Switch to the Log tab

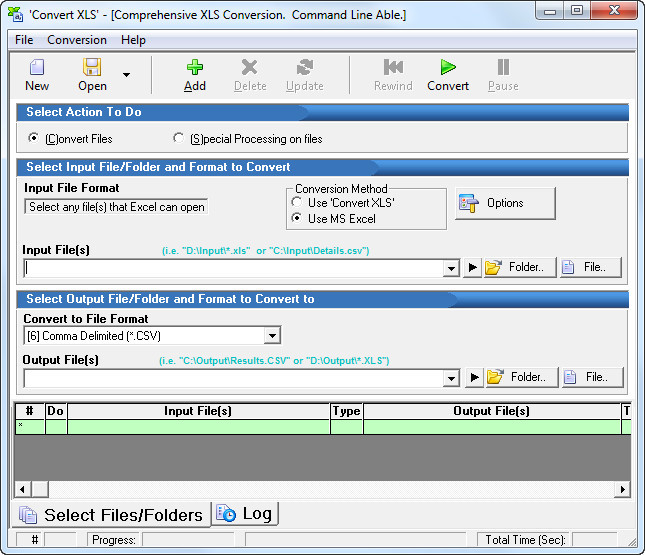point(245,513)
